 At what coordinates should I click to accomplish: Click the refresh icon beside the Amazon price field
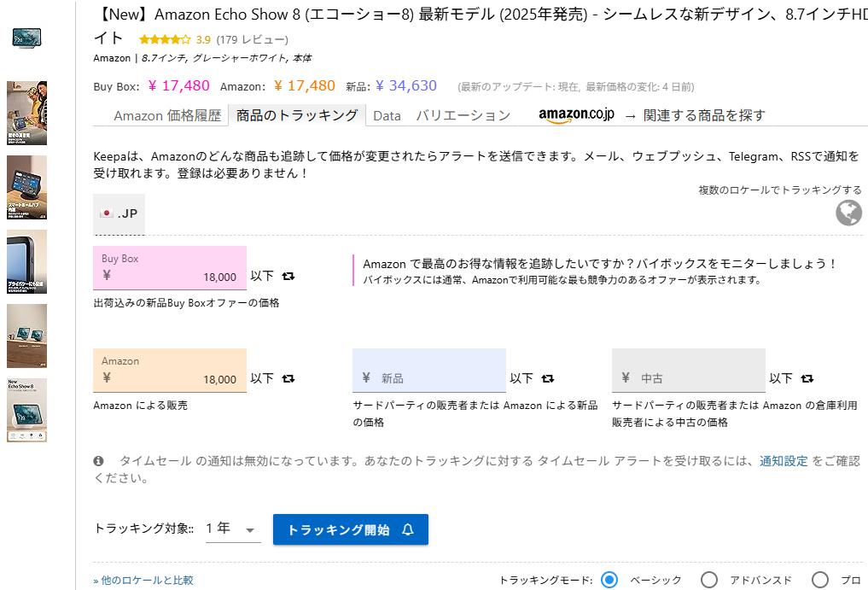coord(288,377)
